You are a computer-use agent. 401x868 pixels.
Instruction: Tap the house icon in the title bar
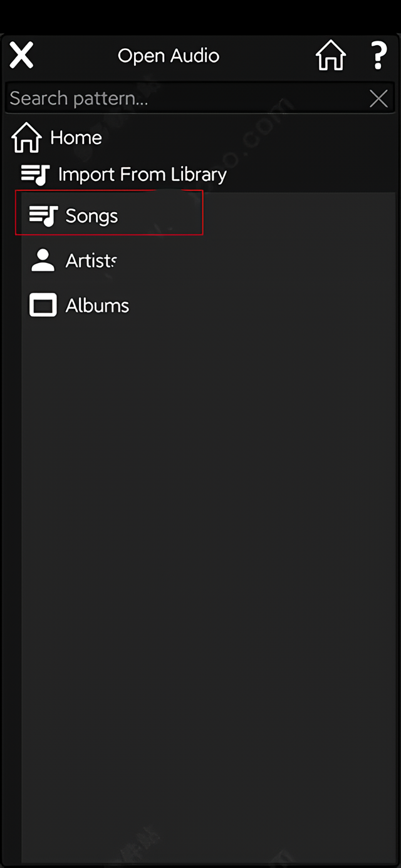point(330,56)
